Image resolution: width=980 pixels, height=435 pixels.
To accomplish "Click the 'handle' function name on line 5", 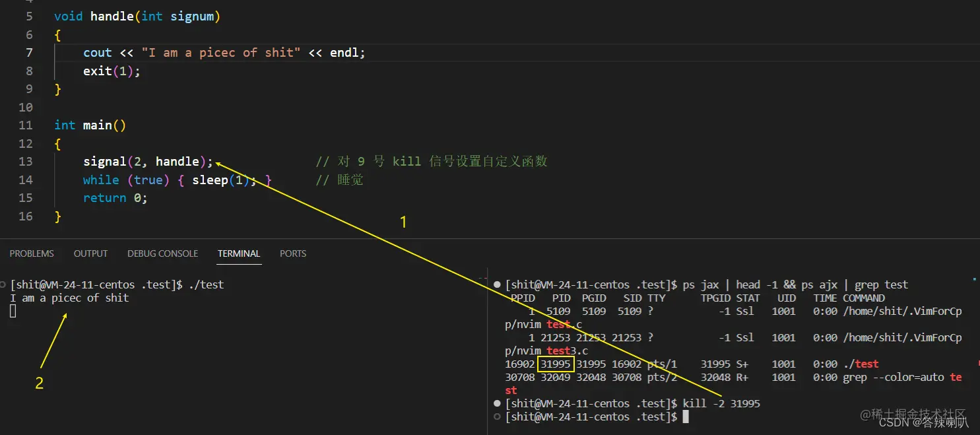I will [x=112, y=17].
